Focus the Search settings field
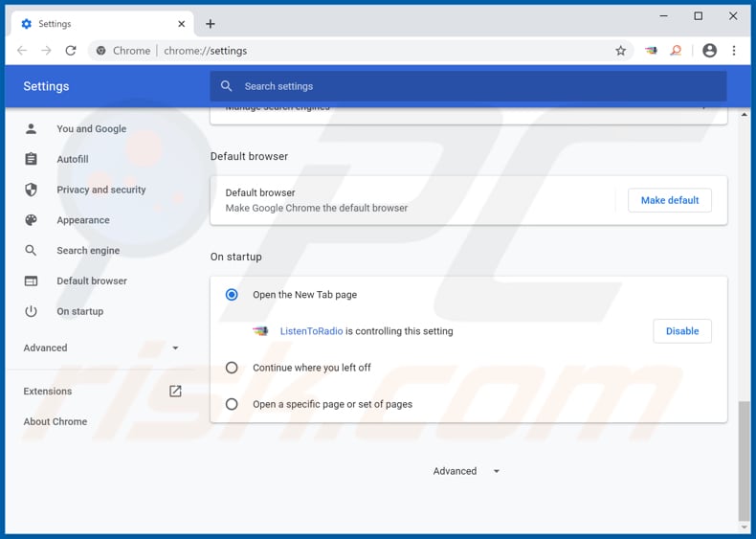756x539 pixels. coord(469,86)
